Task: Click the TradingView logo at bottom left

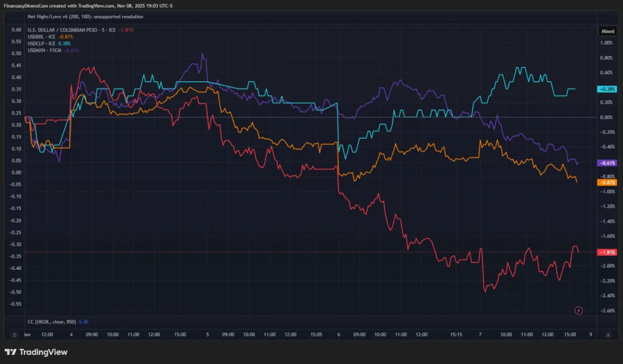Action: (x=36, y=352)
